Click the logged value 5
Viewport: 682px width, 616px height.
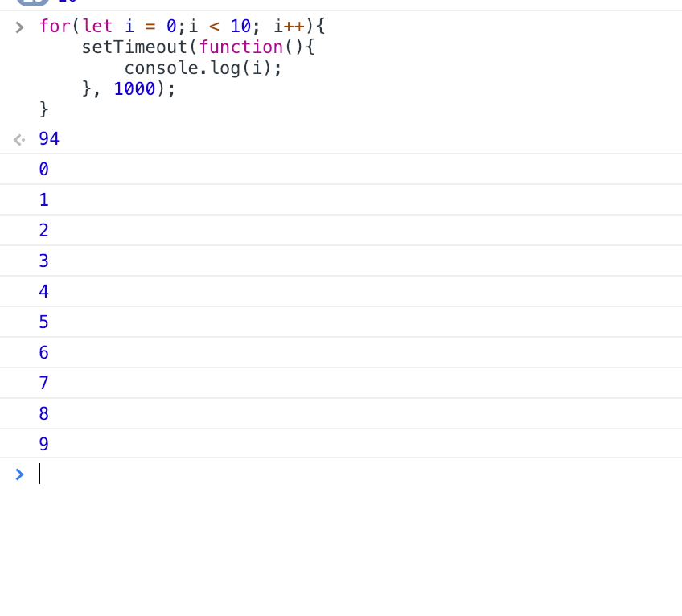43,322
